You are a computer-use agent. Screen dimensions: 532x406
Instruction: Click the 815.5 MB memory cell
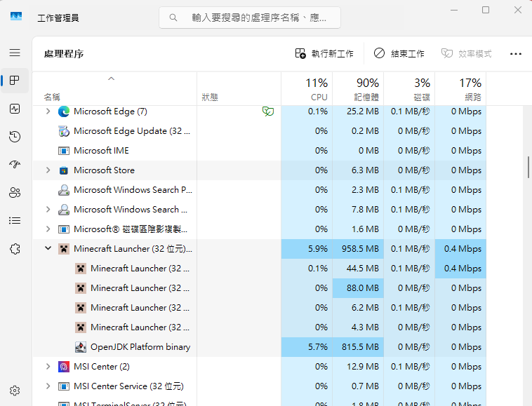(x=358, y=347)
